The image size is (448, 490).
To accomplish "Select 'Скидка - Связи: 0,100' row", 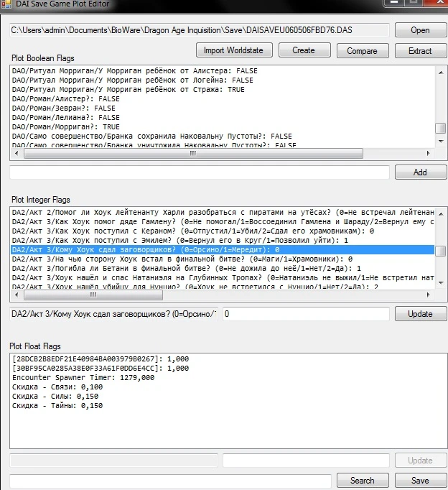I will [x=228, y=387].
